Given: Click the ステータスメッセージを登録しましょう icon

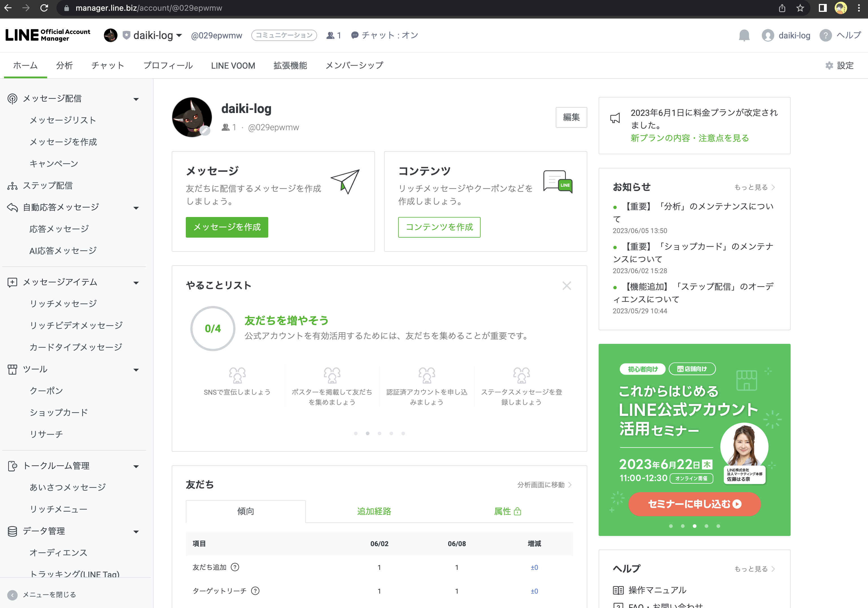Looking at the screenshot, I should click(x=521, y=375).
